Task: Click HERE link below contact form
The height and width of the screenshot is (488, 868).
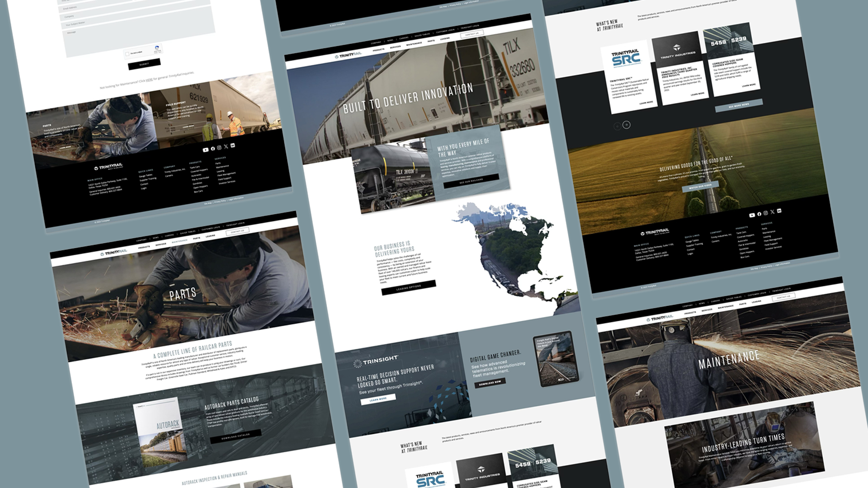Action: [x=149, y=80]
